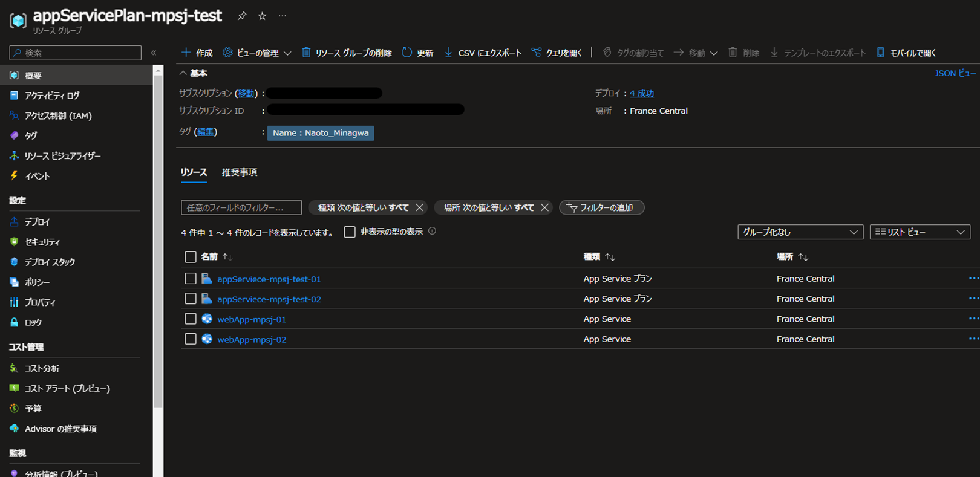Click 編集 link next to タグ
This screenshot has width=980, height=477.
[x=206, y=132]
